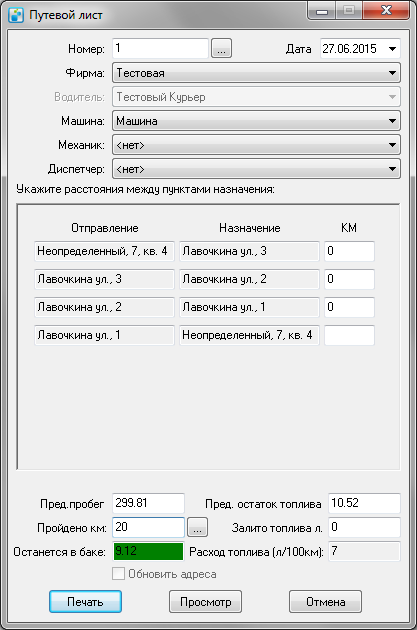417x630 pixels.
Task: Click the Назначение field Лавочкина ул., 1
Action: coord(249,307)
